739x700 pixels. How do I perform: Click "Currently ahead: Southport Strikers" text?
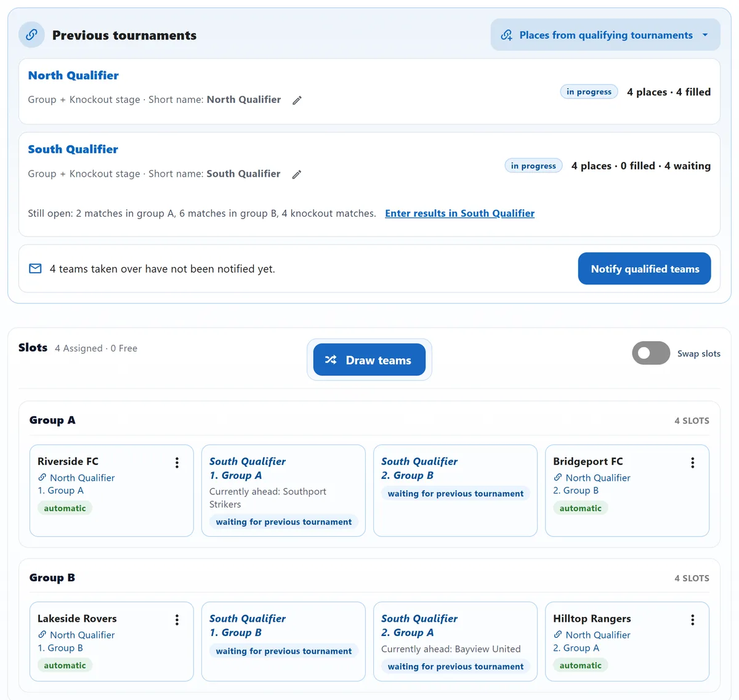(268, 498)
